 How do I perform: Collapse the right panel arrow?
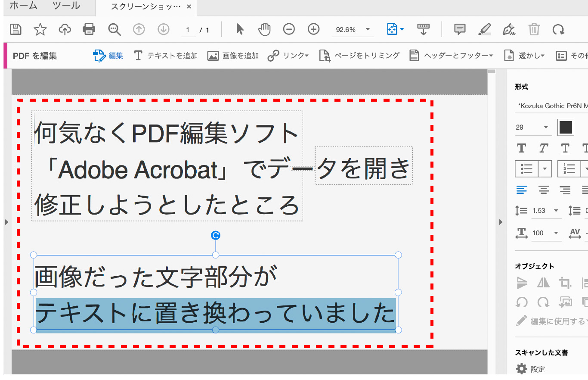click(501, 222)
